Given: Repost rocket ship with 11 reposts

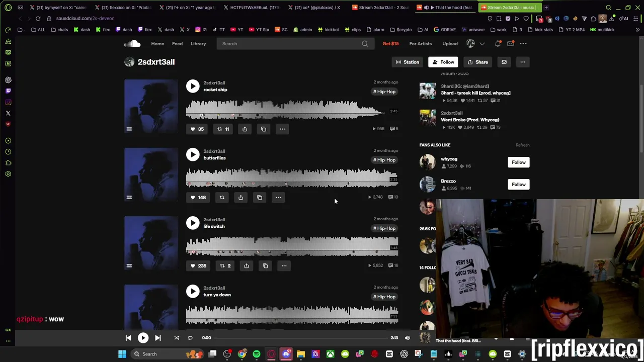Looking at the screenshot, I should 223,129.
